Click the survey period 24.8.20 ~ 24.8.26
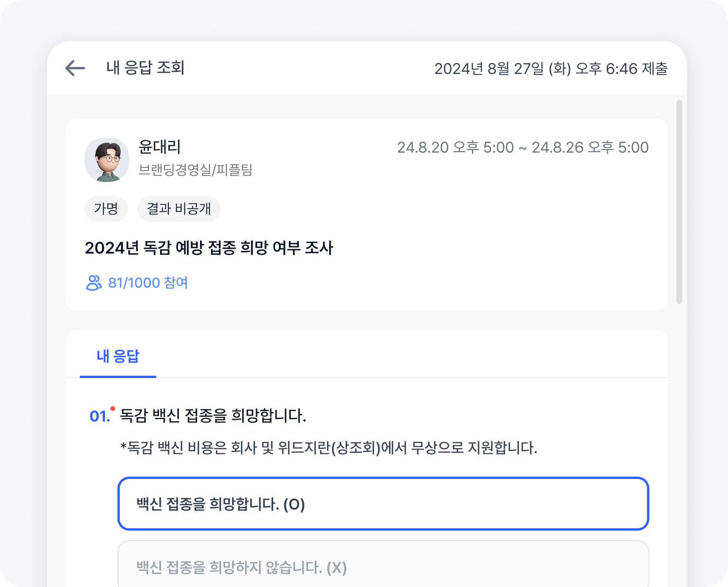This screenshot has height=587, width=728. click(x=523, y=148)
